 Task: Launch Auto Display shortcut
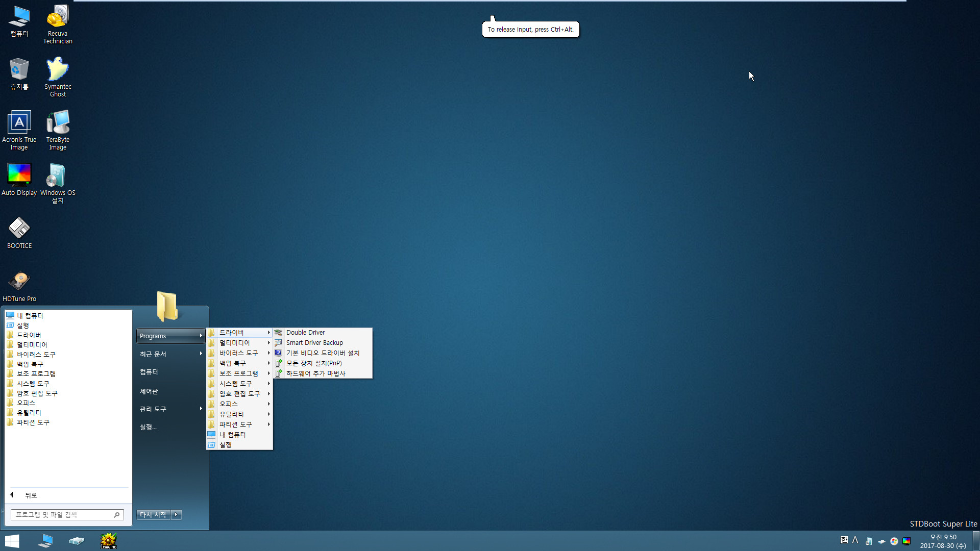click(19, 180)
